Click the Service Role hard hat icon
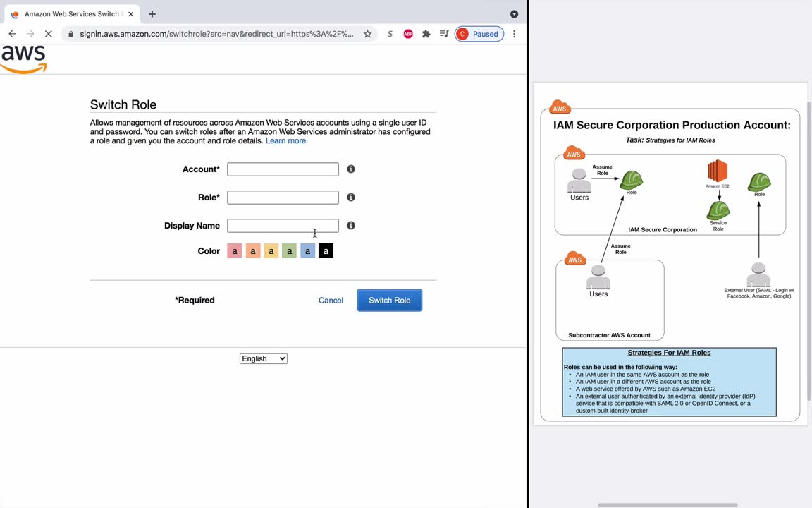The width and height of the screenshot is (812, 508). (718, 210)
